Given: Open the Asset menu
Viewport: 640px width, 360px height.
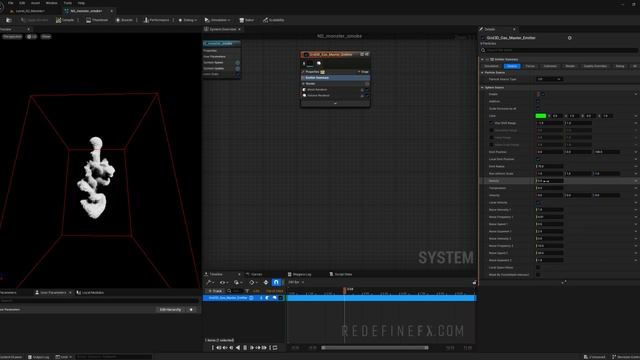Looking at the screenshot, I should click(x=36, y=3).
